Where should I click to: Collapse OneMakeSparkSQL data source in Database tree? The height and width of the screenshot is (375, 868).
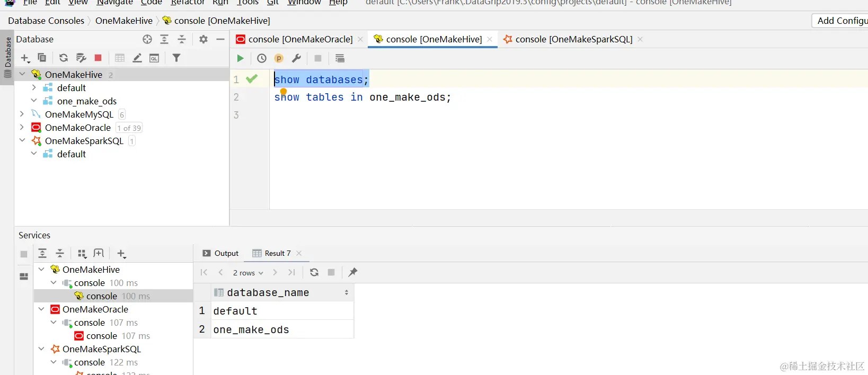tap(22, 140)
